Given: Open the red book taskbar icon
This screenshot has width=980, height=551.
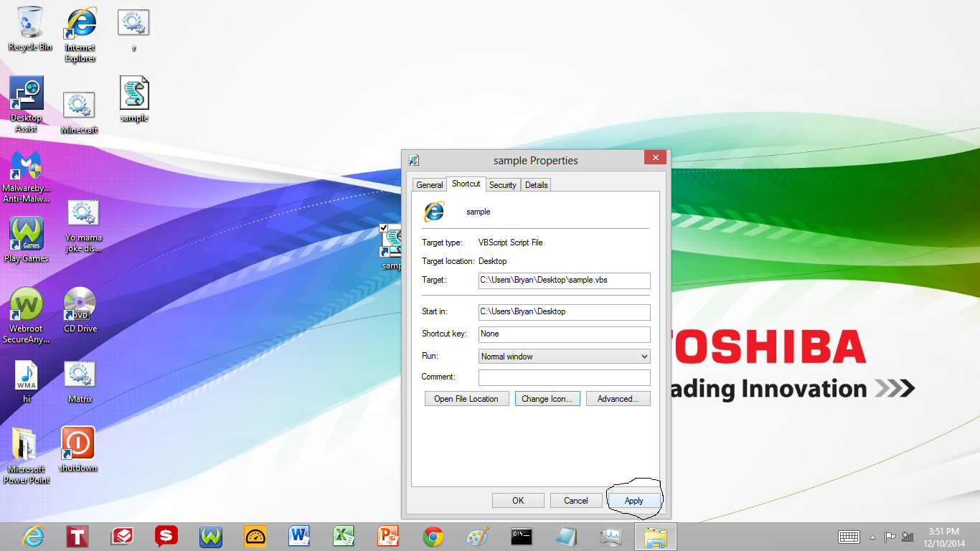Looking at the screenshot, I should (x=122, y=536).
